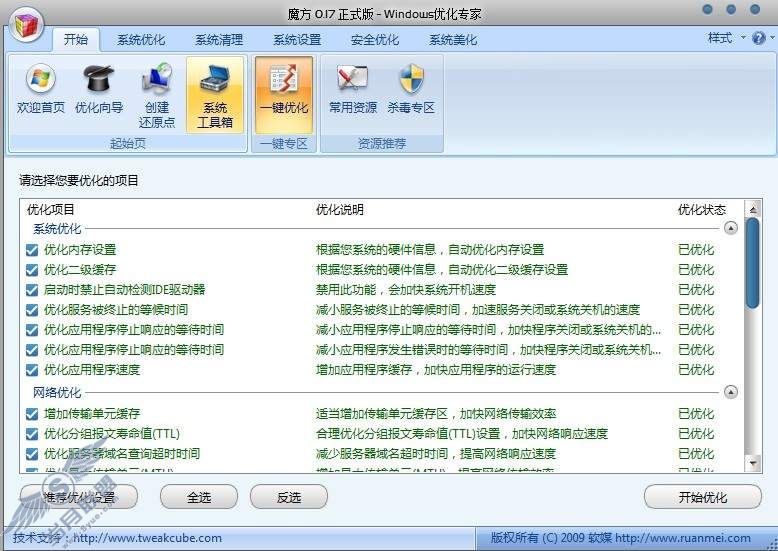Open the www.ruanmei.com copyright link
The image size is (778, 551).
683,538
